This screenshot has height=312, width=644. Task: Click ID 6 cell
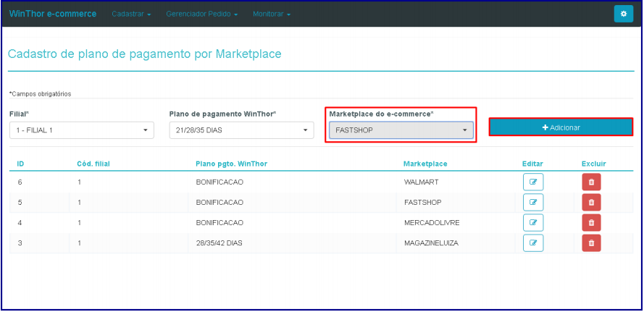(20, 182)
